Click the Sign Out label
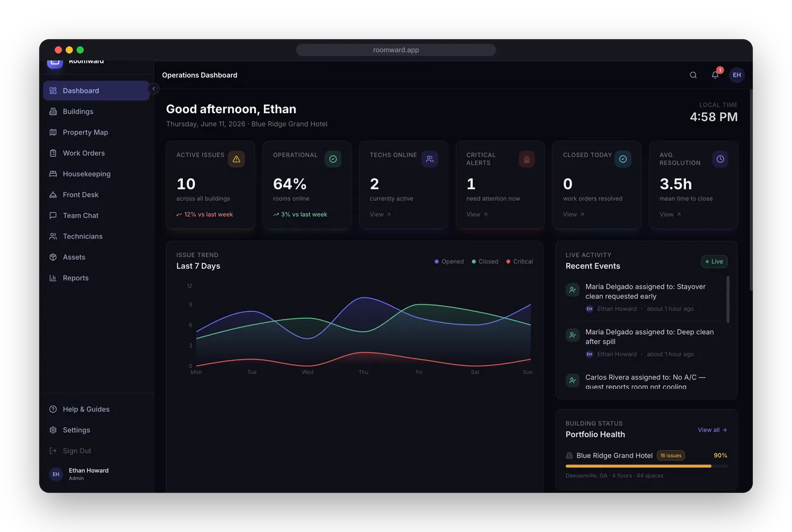Screen dimensions: 792x532 [77, 450]
